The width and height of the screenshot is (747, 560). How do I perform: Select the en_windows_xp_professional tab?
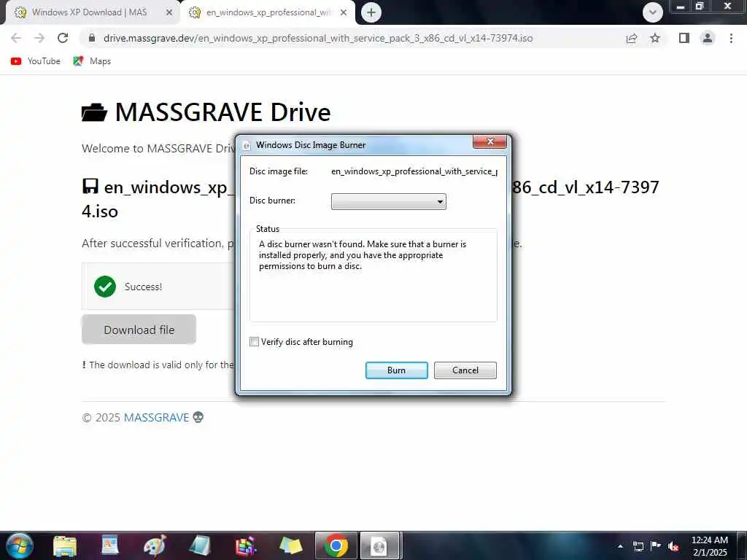pyautogui.click(x=268, y=12)
